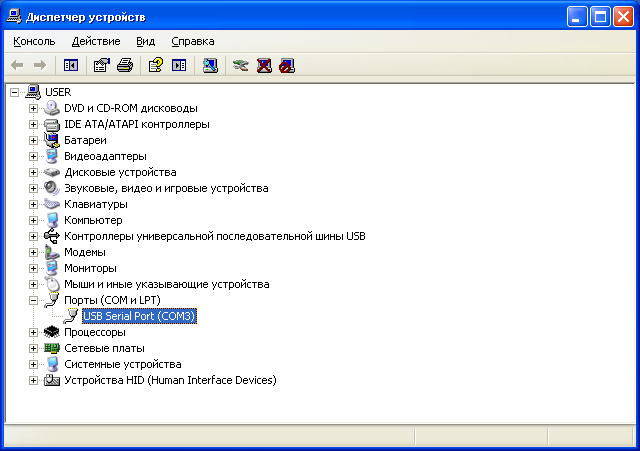The width and height of the screenshot is (640, 451).
Task: Select the USER computer name
Action: [x=58, y=92]
